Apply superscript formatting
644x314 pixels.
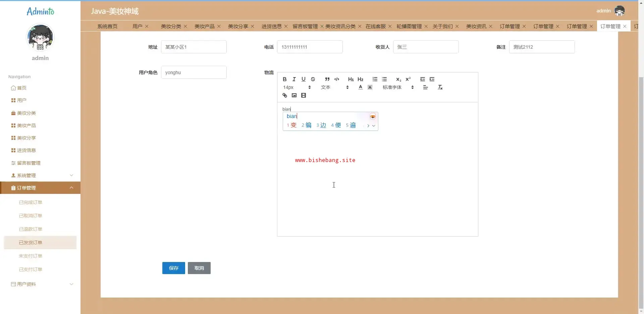[408, 79]
